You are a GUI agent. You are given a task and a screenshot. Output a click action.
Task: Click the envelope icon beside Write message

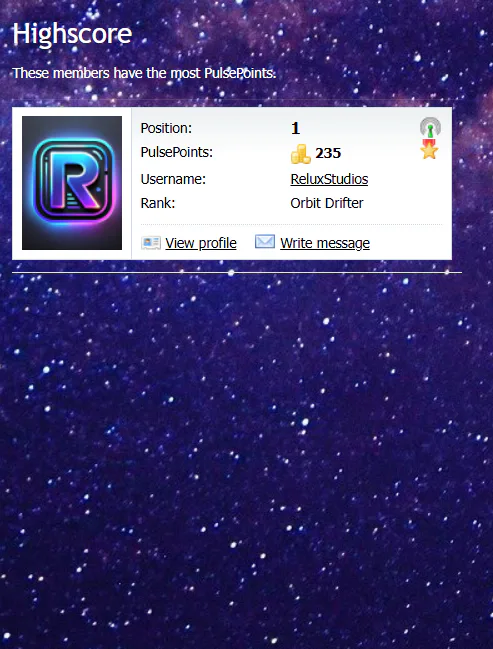point(265,241)
